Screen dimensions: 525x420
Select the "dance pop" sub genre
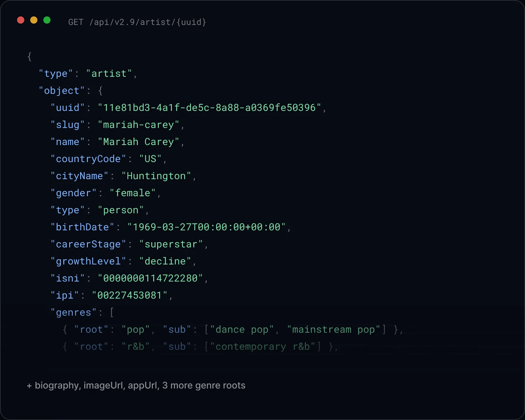[242, 329]
